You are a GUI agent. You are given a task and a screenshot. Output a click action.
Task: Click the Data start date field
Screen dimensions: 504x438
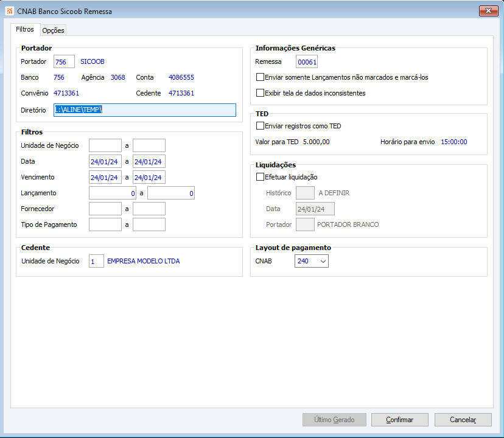coord(105,161)
